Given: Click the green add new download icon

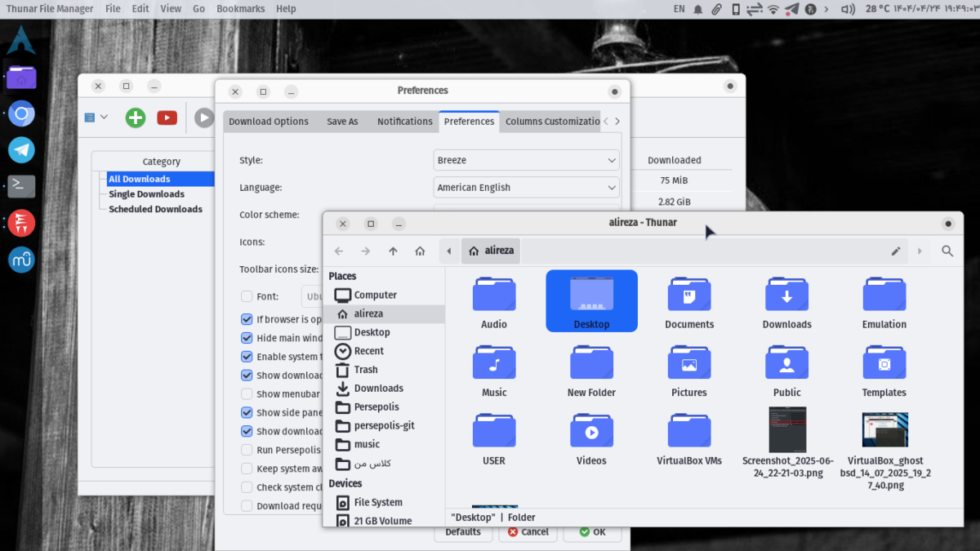Looking at the screenshot, I should [x=136, y=118].
